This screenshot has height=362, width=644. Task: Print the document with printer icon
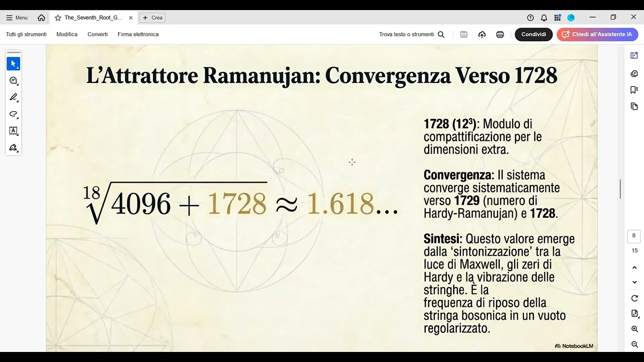[x=500, y=35]
